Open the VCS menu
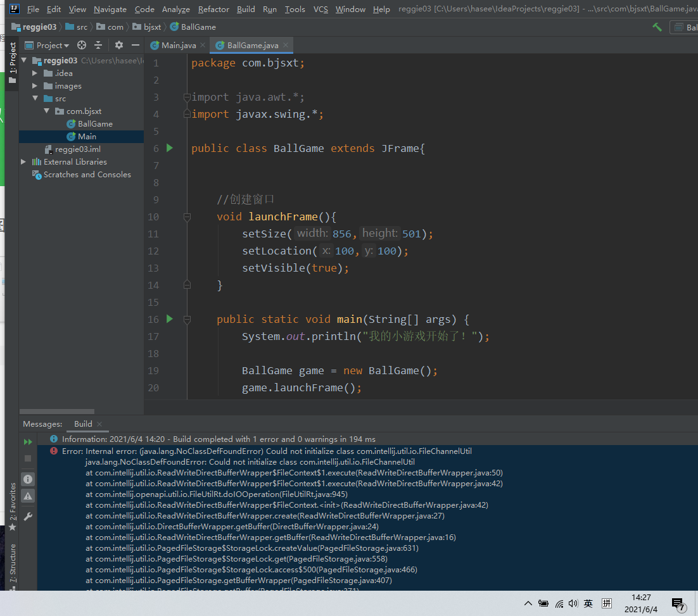Screen dimensions: 698x616 pyautogui.click(x=320, y=9)
